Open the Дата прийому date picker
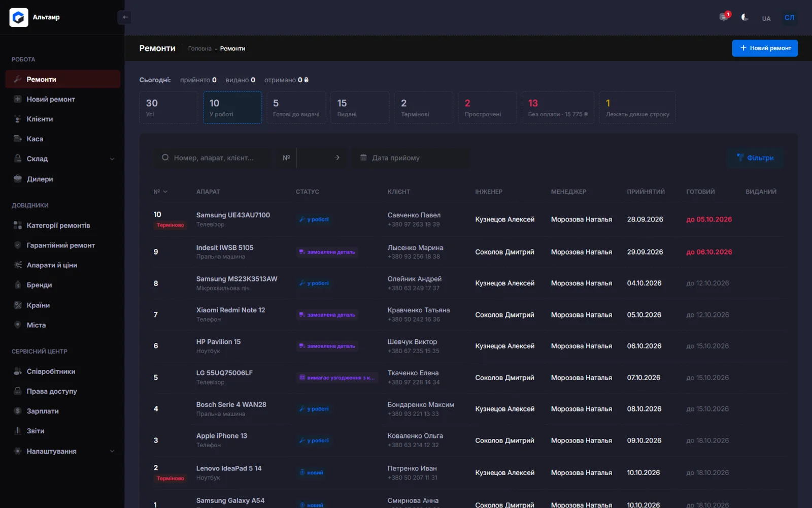812x508 pixels. [411, 158]
